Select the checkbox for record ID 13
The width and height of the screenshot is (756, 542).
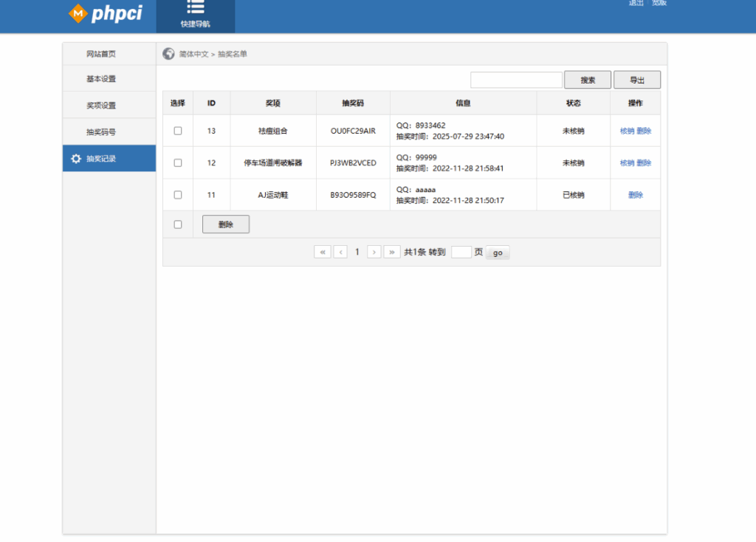pyautogui.click(x=178, y=131)
